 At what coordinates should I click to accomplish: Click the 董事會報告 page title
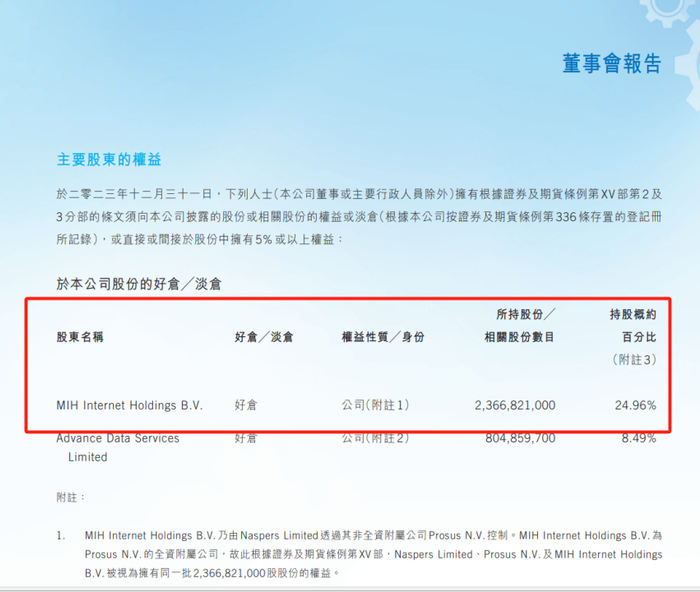point(611,63)
